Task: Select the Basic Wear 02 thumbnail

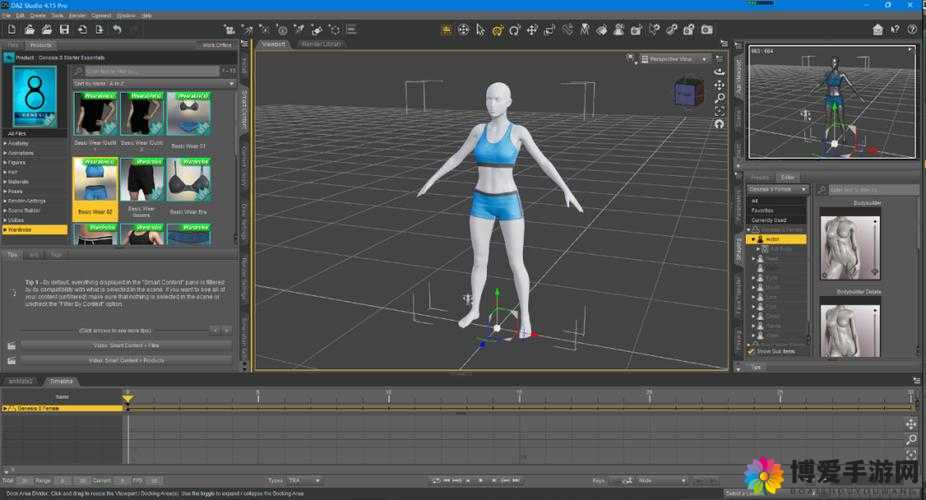Action: (95, 189)
